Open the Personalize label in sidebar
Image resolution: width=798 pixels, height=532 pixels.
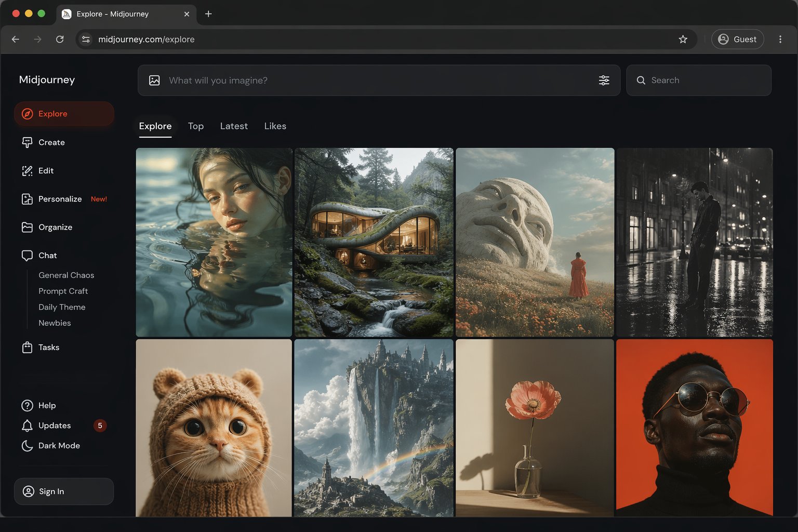click(60, 199)
